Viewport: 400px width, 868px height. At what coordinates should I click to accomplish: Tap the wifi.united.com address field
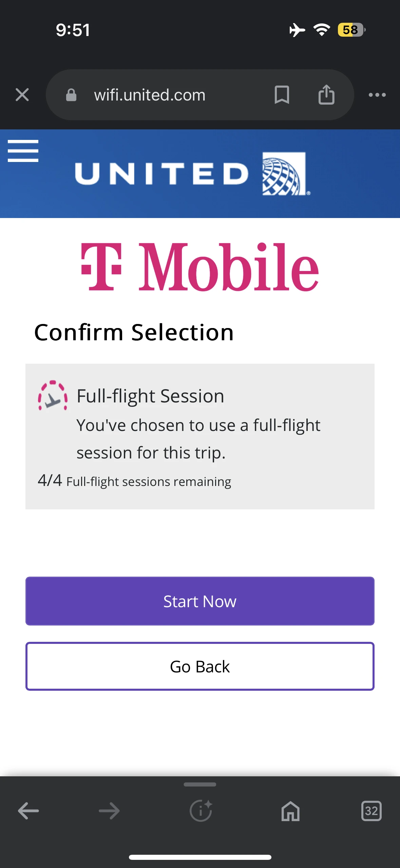(x=150, y=95)
